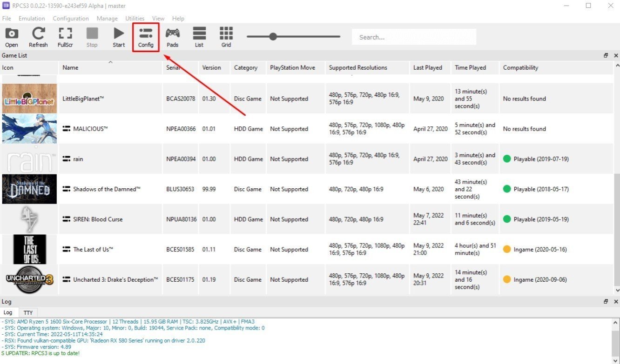The image size is (620, 364).
Task: Sort by Supported Resolutions column header
Action: [367, 67]
